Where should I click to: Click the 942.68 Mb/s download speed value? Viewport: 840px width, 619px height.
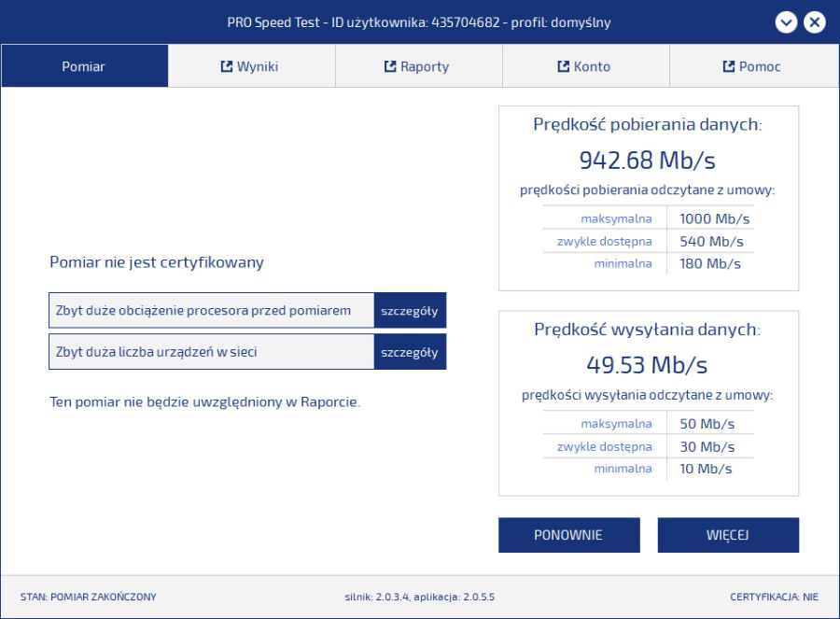pos(648,161)
